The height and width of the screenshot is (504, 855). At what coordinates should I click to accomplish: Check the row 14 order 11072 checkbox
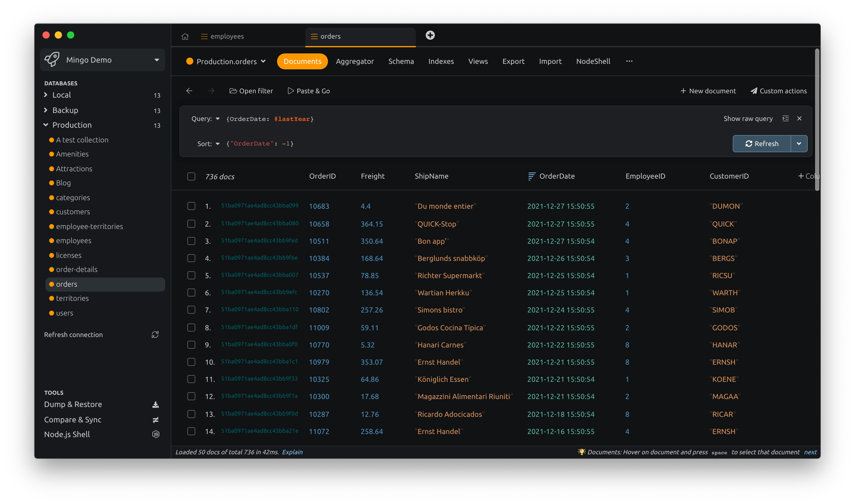(x=191, y=431)
